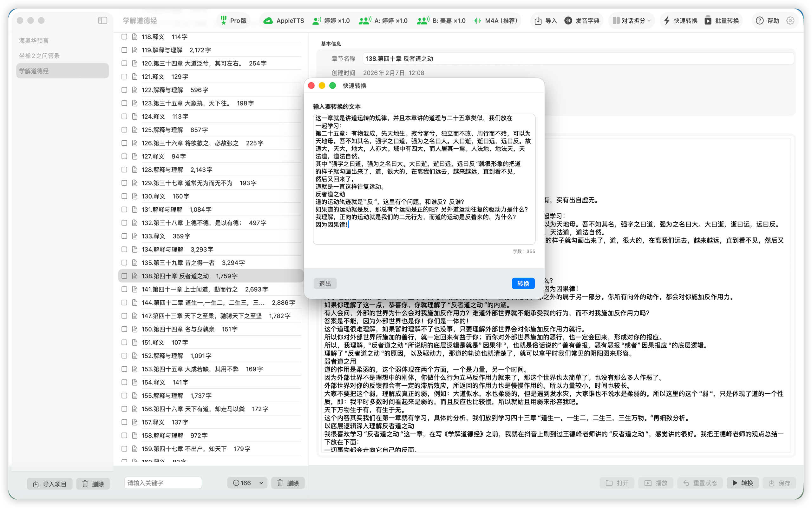The image size is (812, 508).
Task: Toggle the sidebar panel icon
Action: click(103, 21)
